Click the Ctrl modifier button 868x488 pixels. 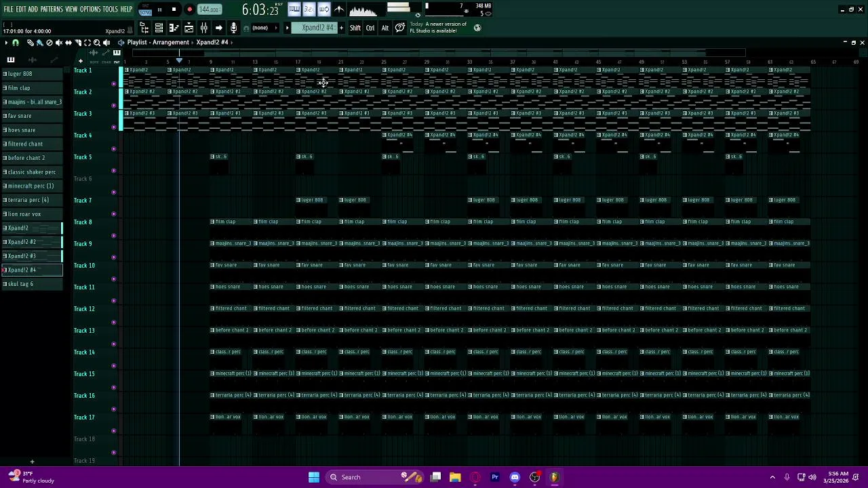pyautogui.click(x=370, y=28)
